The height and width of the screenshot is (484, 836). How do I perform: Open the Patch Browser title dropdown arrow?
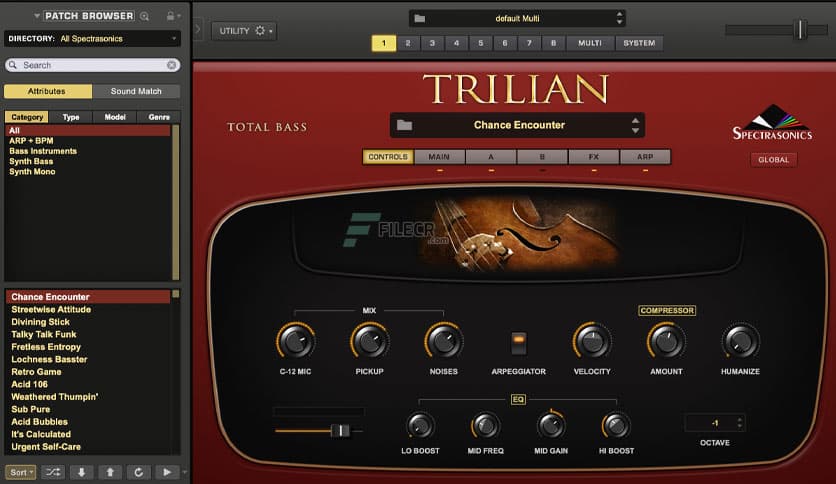tap(37, 16)
